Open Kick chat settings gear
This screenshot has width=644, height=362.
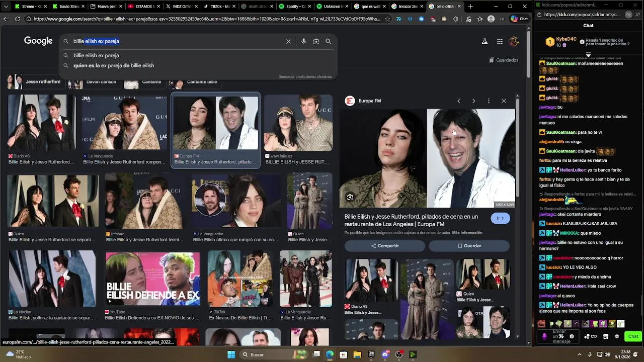pos(617,336)
